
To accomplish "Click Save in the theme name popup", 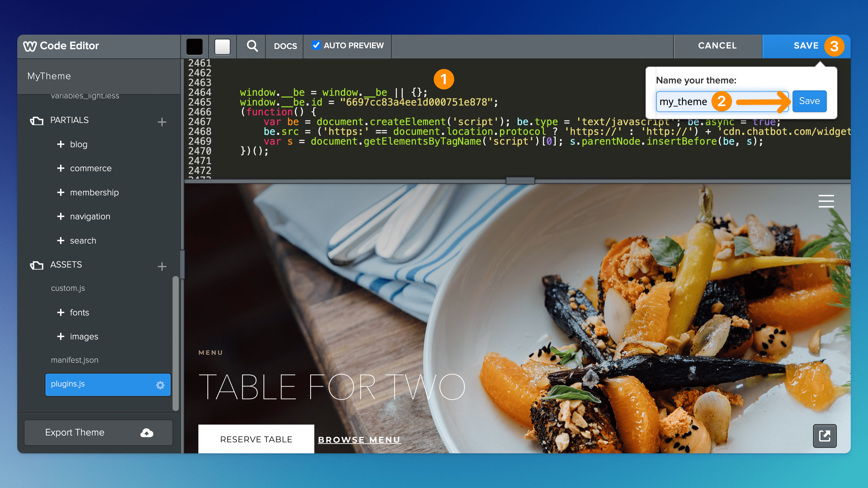I will click(809, 101).
